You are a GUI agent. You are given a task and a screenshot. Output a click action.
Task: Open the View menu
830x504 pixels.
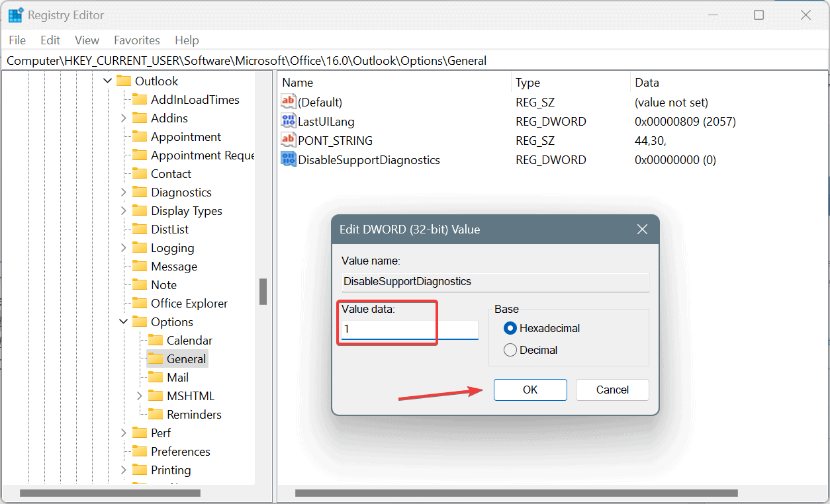click(87, 40)
